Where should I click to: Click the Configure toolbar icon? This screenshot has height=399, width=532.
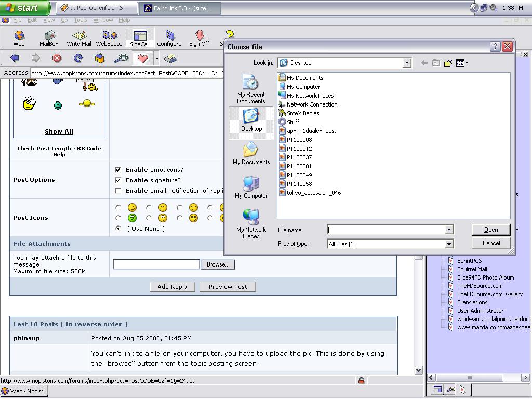(x=169, y=38)
